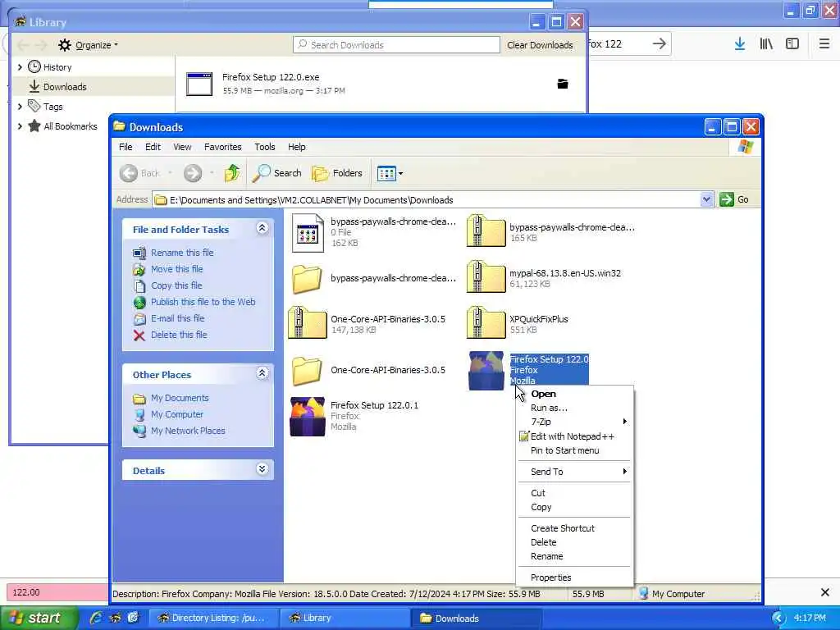This screenshot has height=630, width=840.
Task: Click highlighted Firefox Setup 122.0 icon
Action: pyautogui.click(x=486, y=371)
